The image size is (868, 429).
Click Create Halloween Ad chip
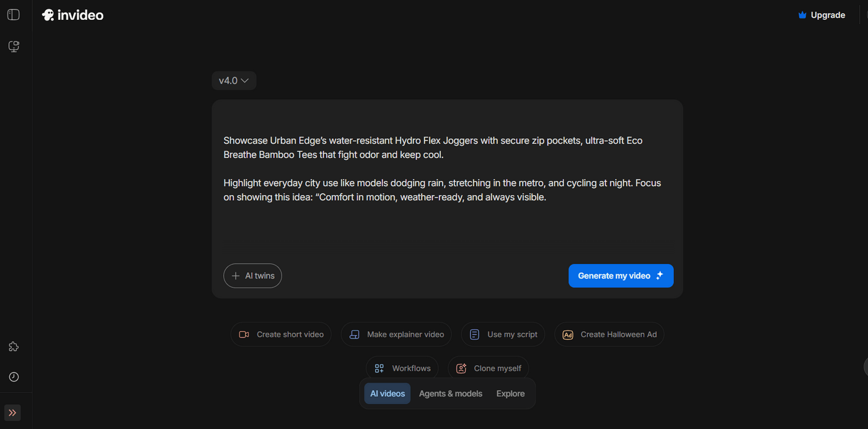609,335
